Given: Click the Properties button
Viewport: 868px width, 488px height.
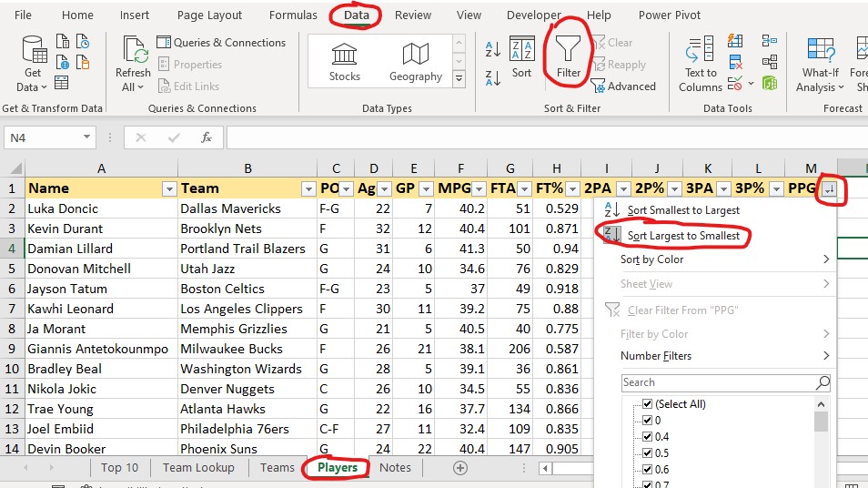Looking at the screenshot, I should (x=190, y=65).
